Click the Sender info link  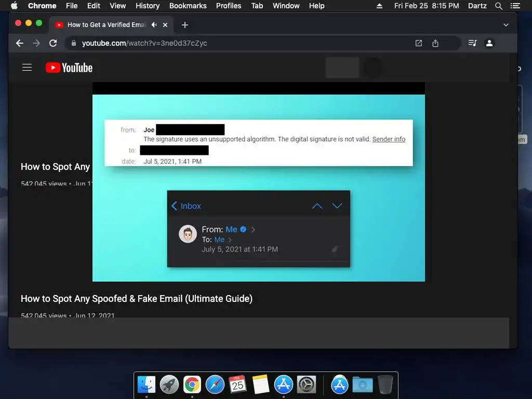tap(389, 139)
